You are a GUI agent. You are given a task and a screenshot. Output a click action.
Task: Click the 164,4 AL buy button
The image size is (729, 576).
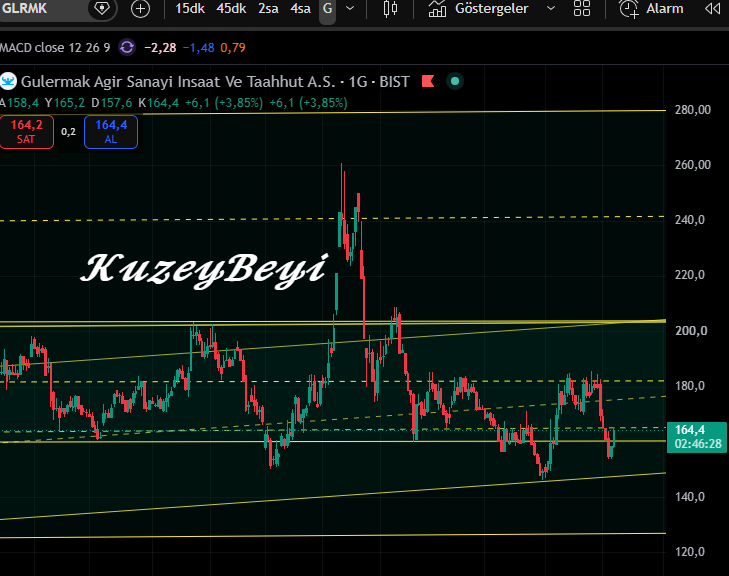(111, 132)
